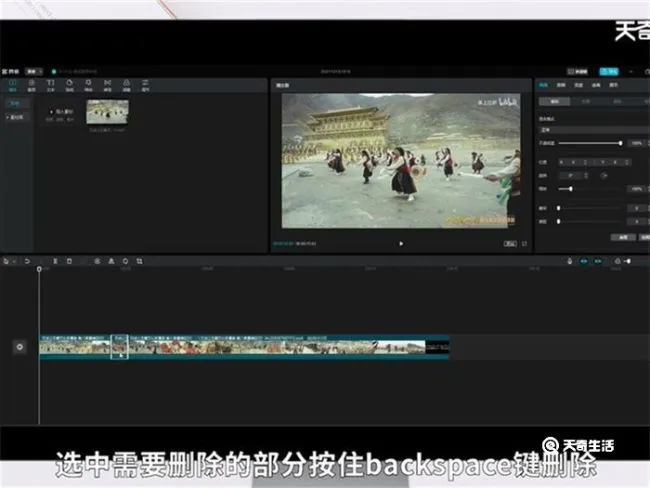Click the crop icon in timeline toolbar
The image size is (650, 488).
point(139,261)
